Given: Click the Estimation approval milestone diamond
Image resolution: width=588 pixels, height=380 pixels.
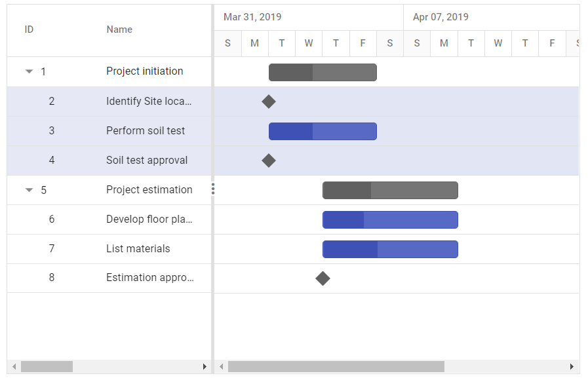Looking at the screenshot, I should point(323,278).
